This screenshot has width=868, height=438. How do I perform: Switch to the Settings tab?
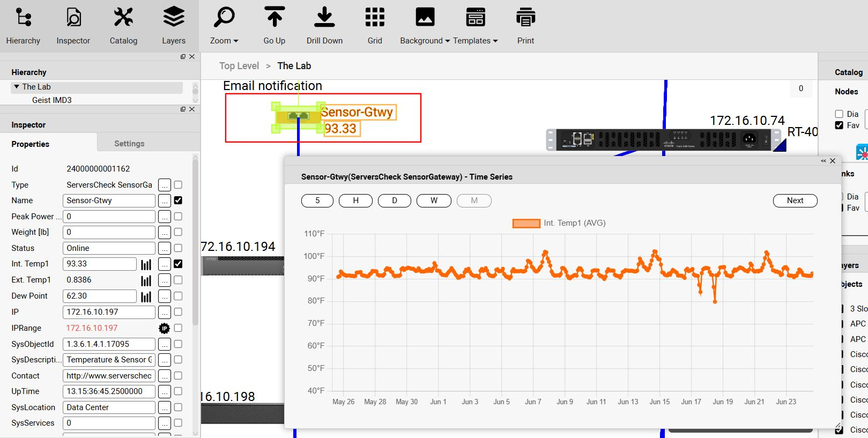pyautogui.click(x=129, y=144)
